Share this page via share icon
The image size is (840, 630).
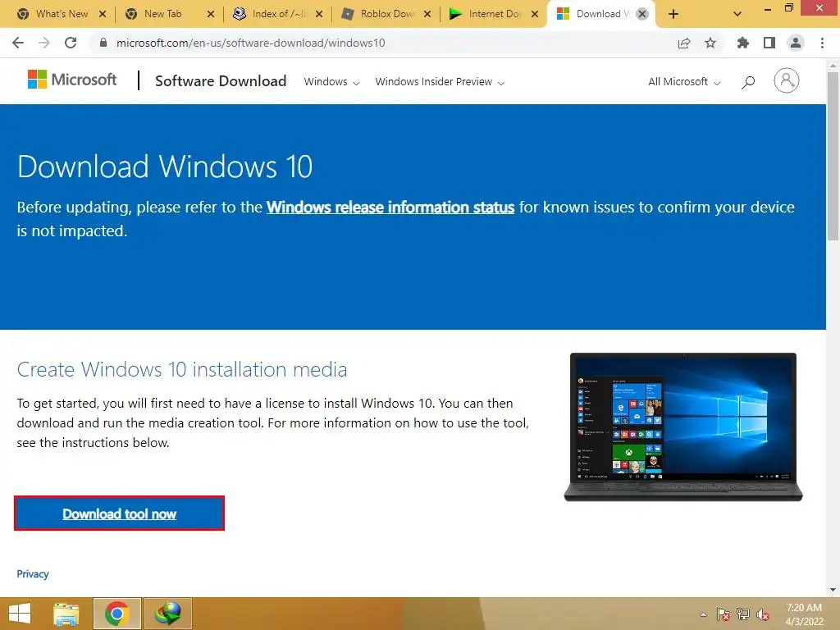(684, 43)
